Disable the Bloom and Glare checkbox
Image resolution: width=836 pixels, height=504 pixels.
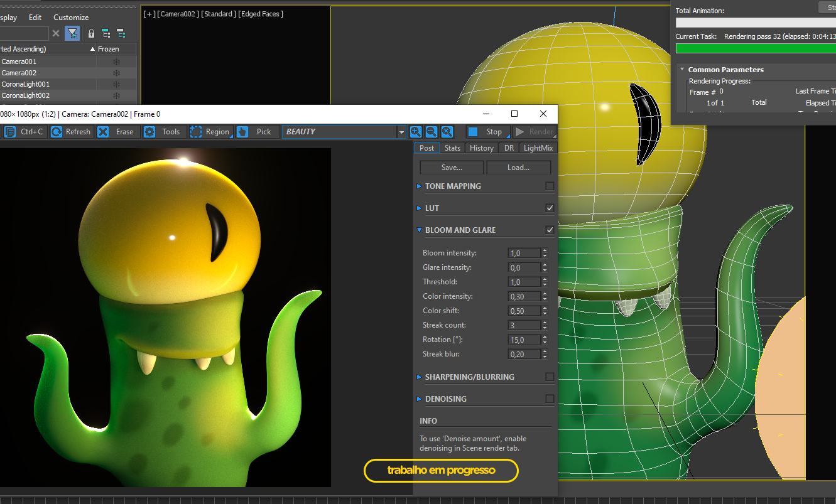(x=550, y=230)
